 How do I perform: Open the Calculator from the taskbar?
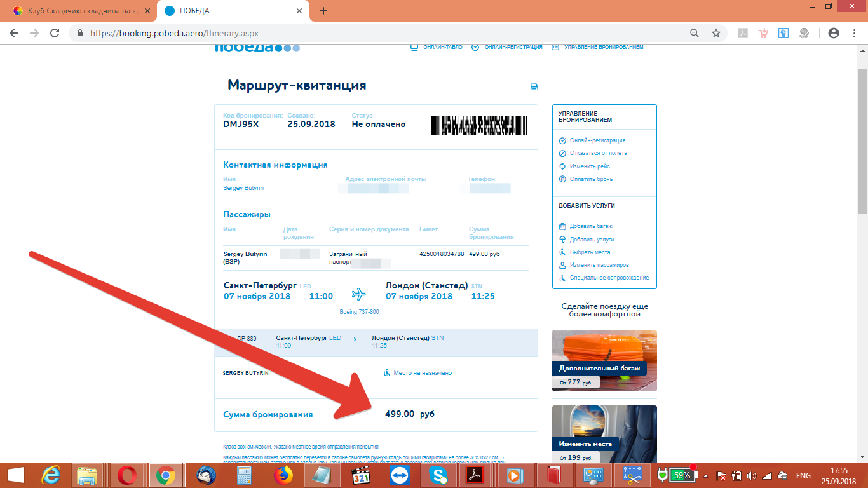click(244, 475)
